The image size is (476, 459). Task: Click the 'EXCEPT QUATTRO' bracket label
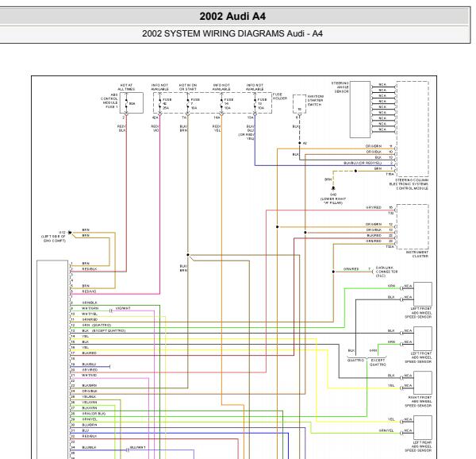tap(378, 362)
